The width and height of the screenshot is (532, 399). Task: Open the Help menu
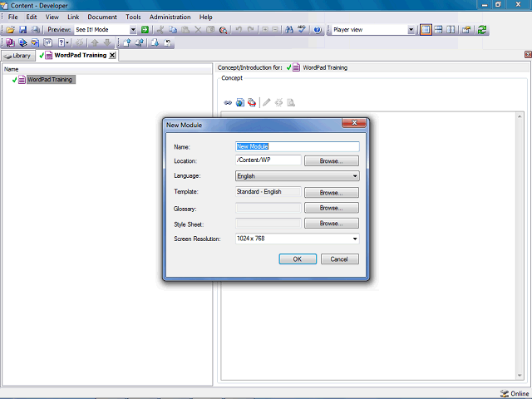coord(205,17)
